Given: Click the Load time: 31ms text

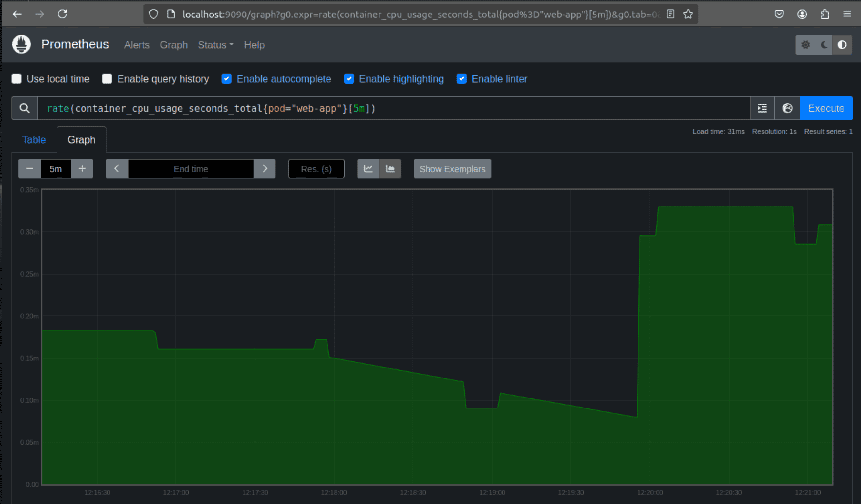Looking at the screenshot, I should [718, 131].
